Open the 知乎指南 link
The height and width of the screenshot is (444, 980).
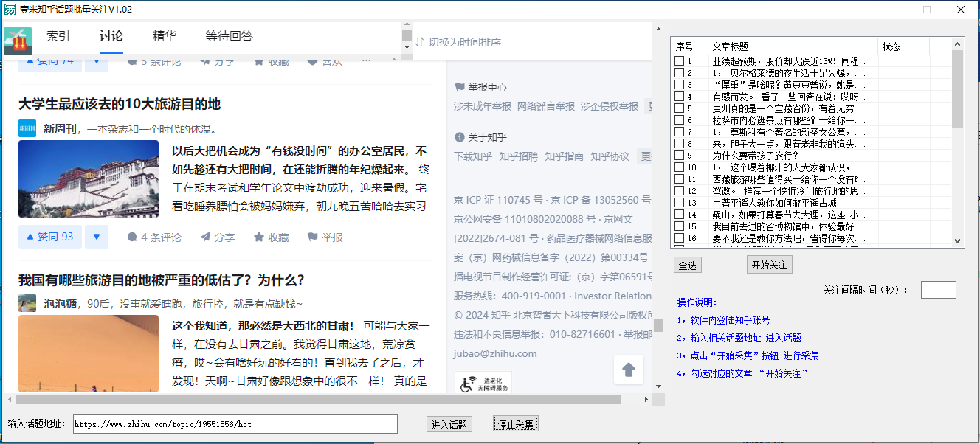click(x=565, y=156)
